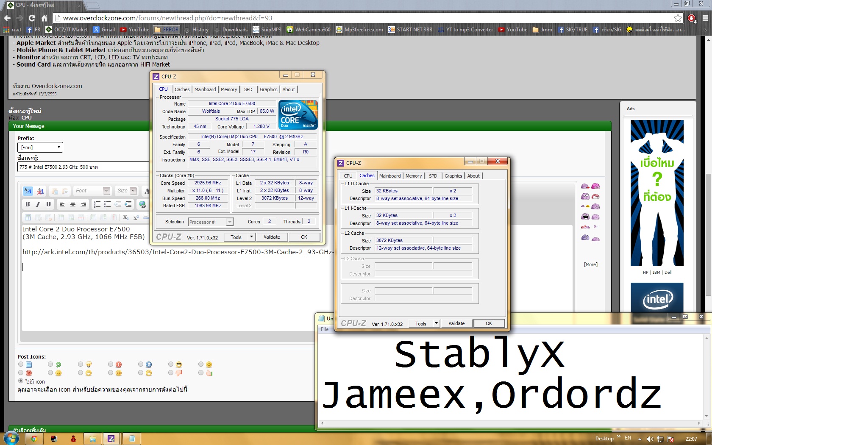The image size is (868, 445).
Task: Open the Chrome menu icon
Action: (x=705, y=18)
